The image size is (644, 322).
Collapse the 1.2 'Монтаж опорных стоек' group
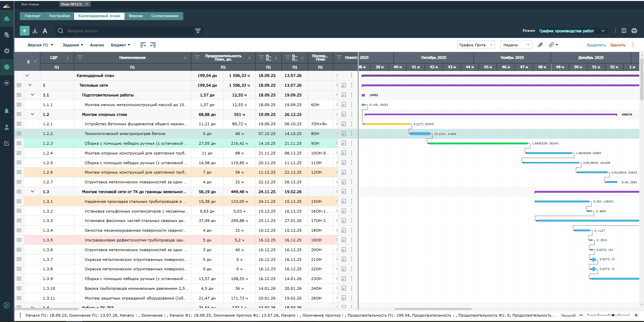(33, 114)
